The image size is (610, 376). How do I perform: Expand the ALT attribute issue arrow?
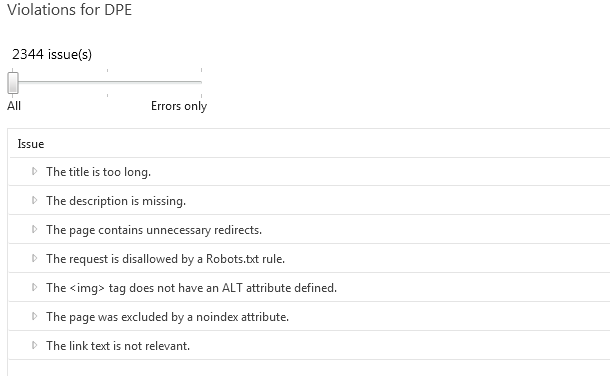[x=35, y=287]
